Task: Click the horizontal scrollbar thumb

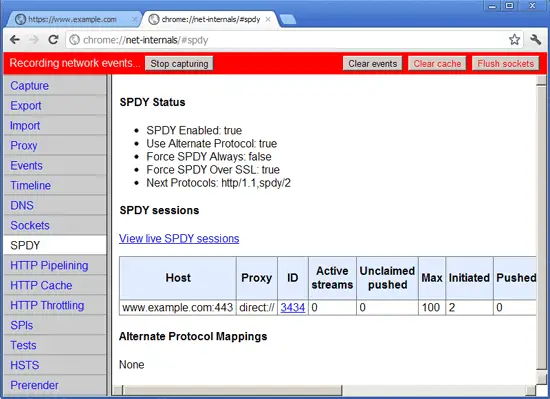Action: (232, 390)
